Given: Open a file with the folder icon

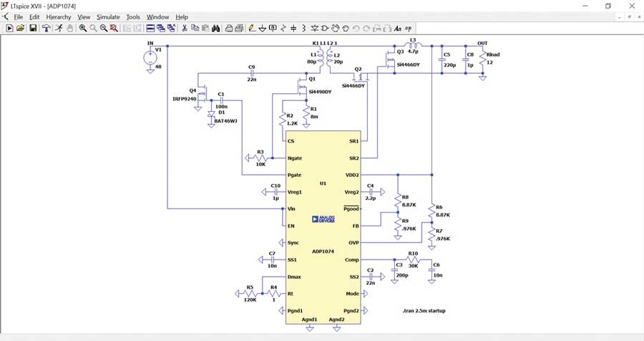Looking at the screenshot, I should pos(21,28).
